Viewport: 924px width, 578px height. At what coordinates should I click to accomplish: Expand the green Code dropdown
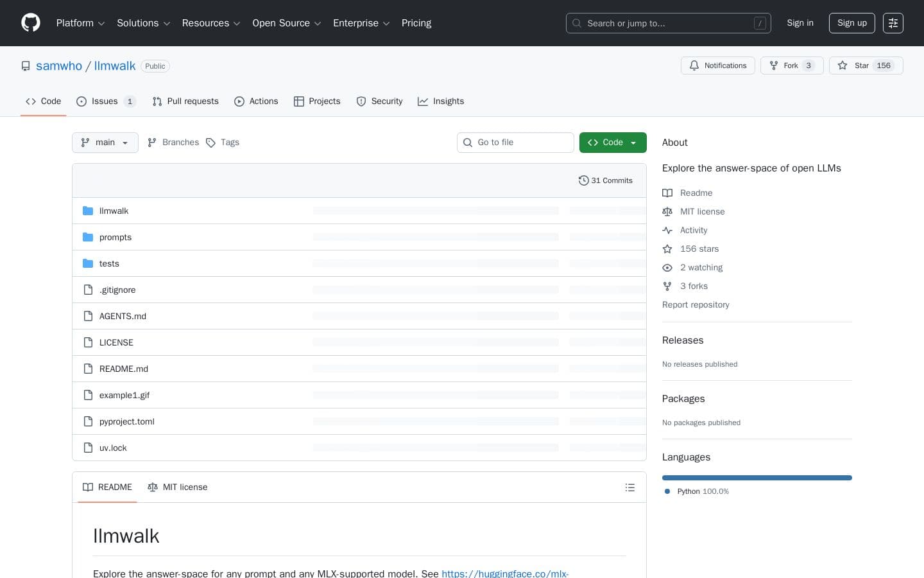[x=612, y=143]
